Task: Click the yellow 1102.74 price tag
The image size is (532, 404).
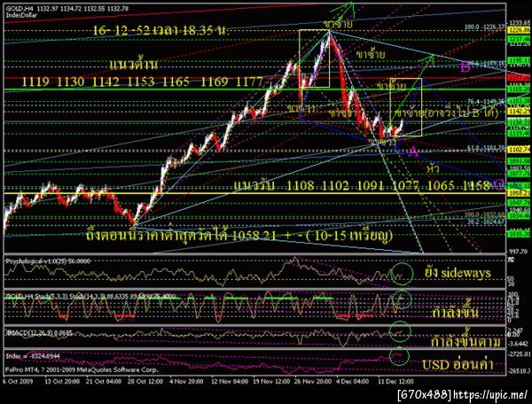Action: coord(519,150)
